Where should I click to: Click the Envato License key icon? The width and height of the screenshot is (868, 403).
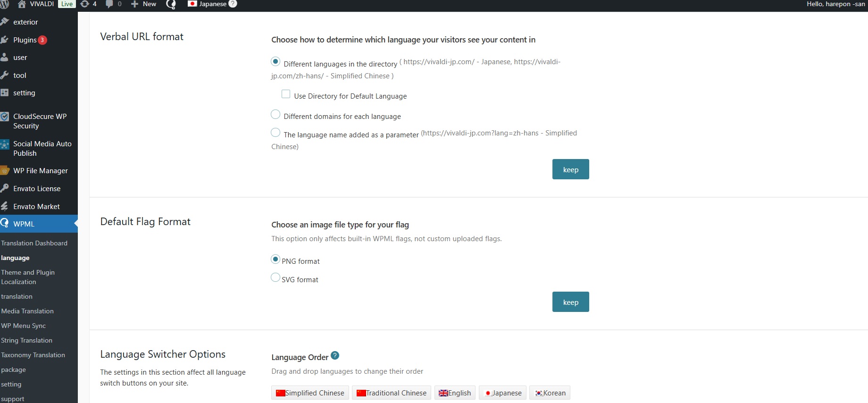click(x=5, y=188)
